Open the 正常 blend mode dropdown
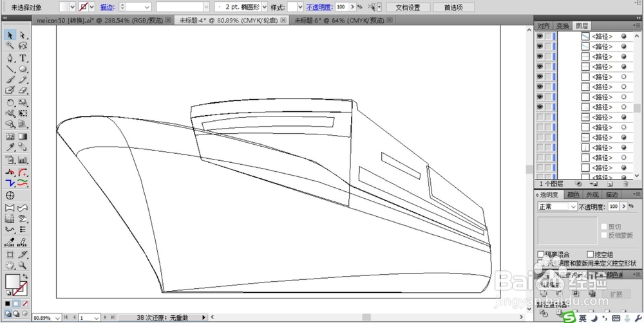This screenshot has width=644, height=323. pyautogui.click(x=573, y=207)
